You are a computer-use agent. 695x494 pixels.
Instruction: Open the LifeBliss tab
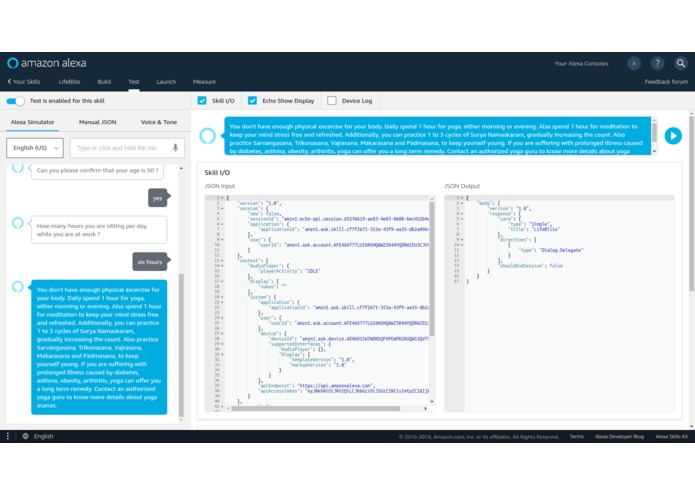tap(70, 82)
